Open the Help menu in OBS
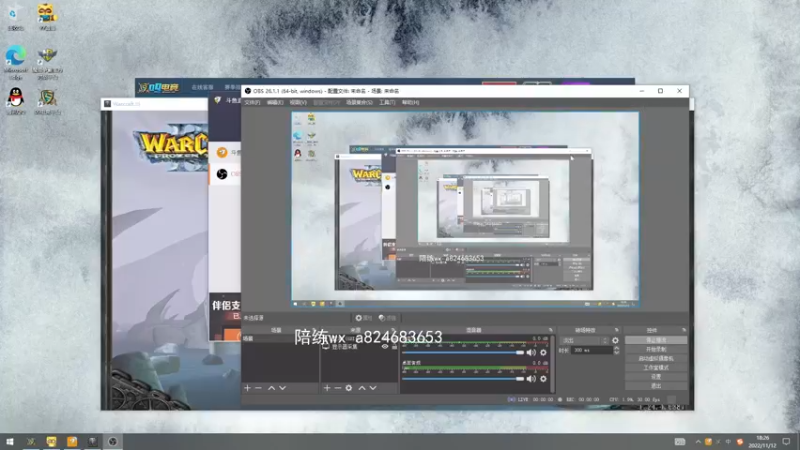The image size is (800, 450). [410, 103]
